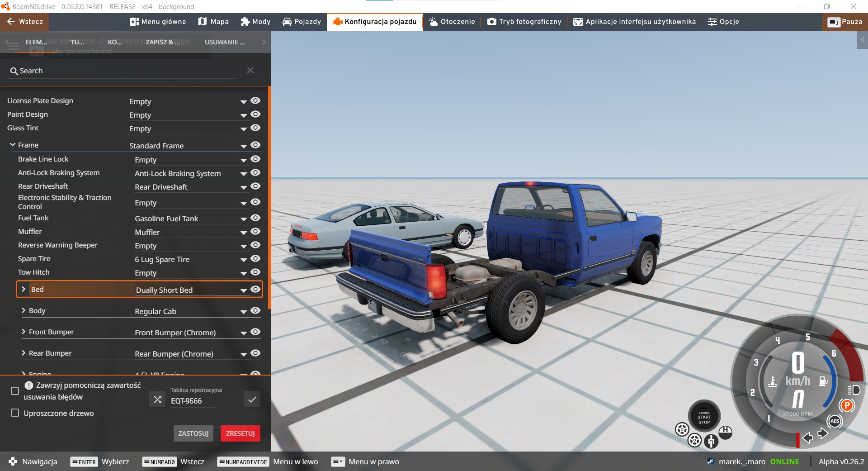Viewport: 868px width, 471px height.
Task: Open Menu główne from the top bar
Action: pos(158,22)
